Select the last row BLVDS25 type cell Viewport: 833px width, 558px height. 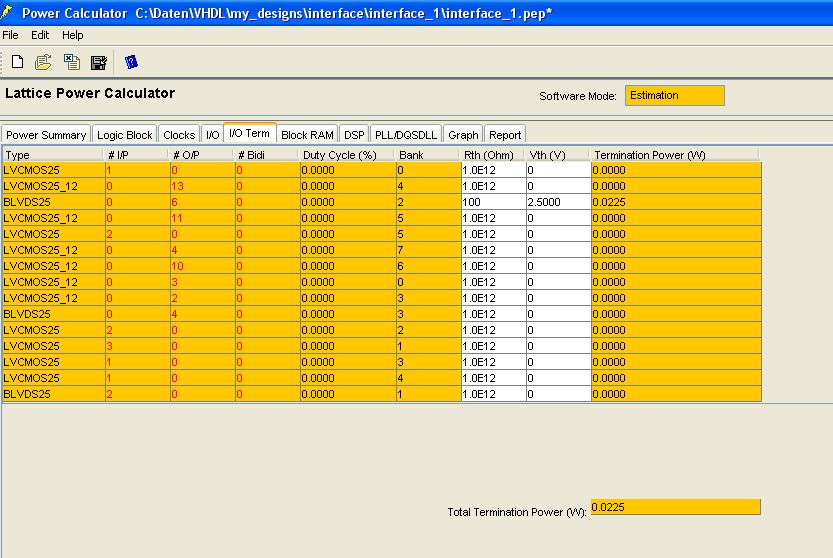(54, 394)
